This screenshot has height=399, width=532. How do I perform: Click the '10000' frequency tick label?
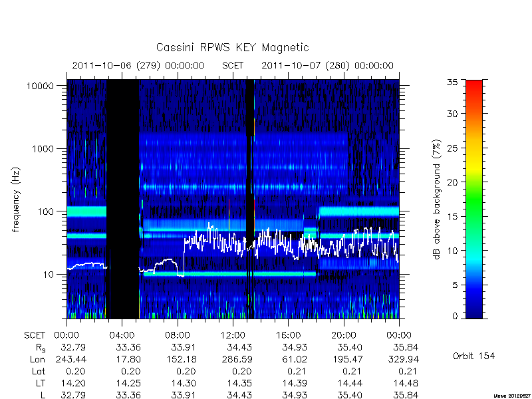(40, 86)
